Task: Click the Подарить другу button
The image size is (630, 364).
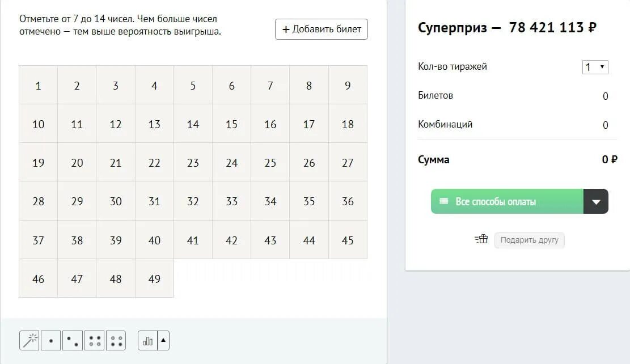Action: coord(529,240)
